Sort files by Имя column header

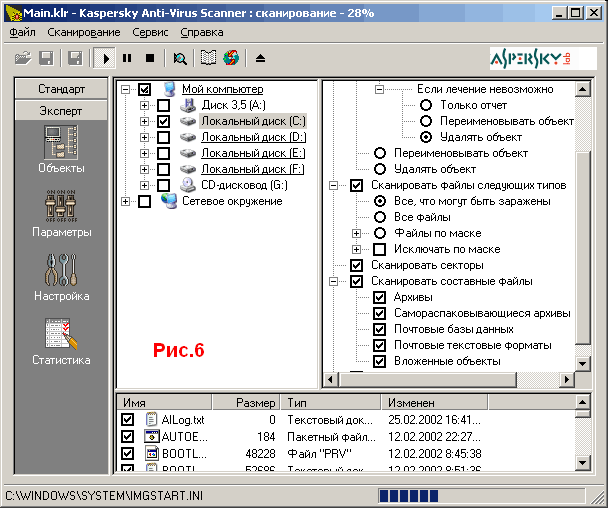coord(164,403)
